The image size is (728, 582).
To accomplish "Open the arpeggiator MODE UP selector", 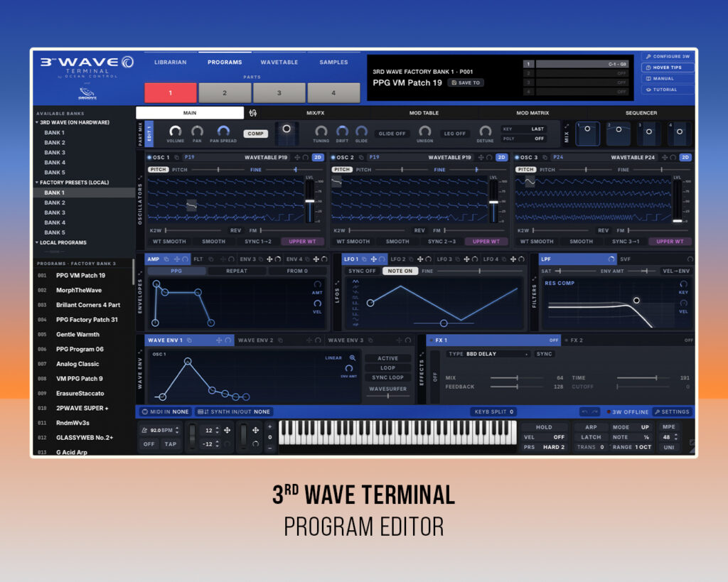I will pos(631,427).
